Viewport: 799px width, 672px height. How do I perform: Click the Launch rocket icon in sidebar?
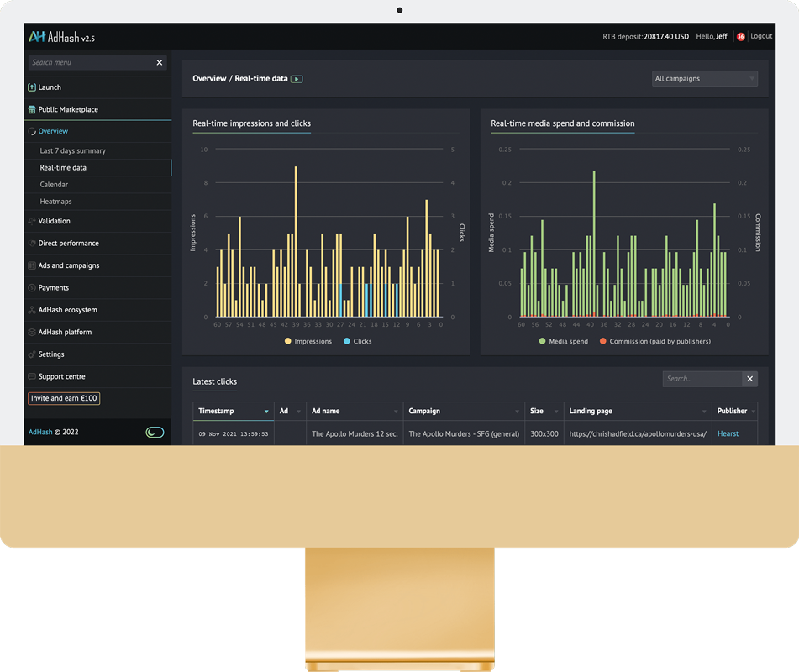(x=32, y=87)
